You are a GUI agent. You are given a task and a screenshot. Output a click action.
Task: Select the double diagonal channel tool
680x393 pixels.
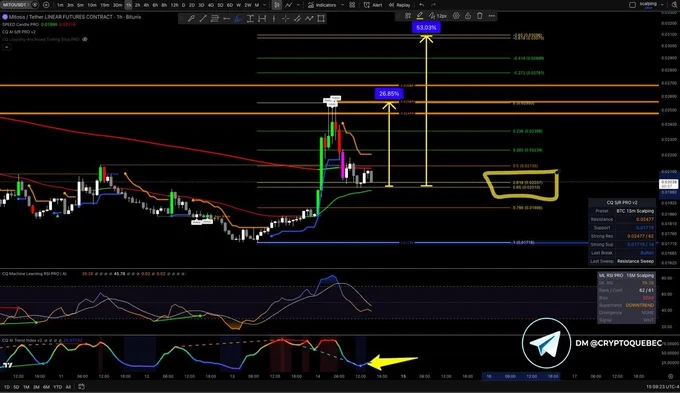(297, 19)
